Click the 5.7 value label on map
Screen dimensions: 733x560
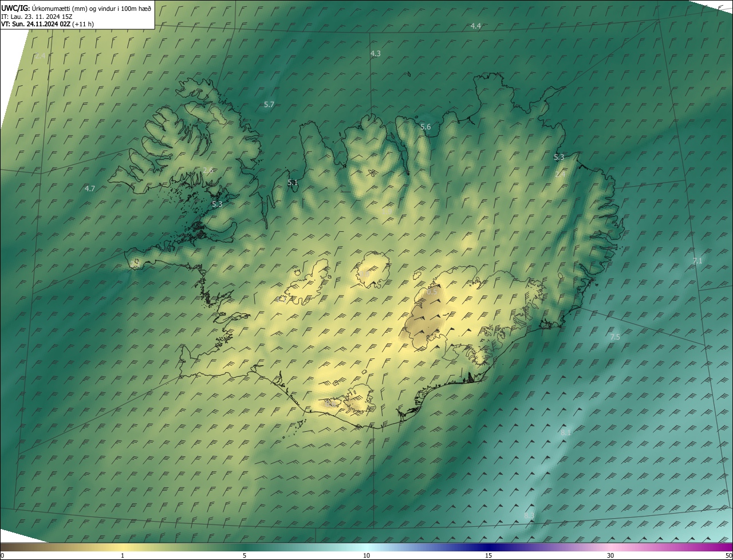point(269,104)
